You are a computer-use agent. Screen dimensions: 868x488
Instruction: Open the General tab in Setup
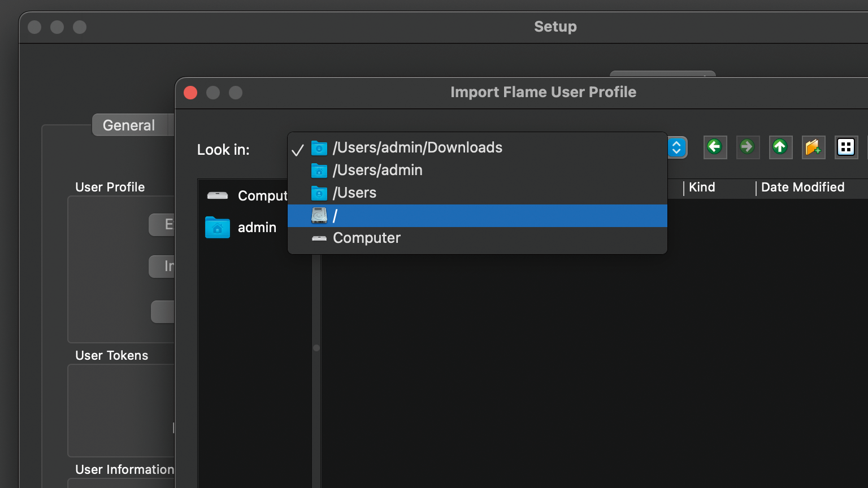tap(129, 125)
